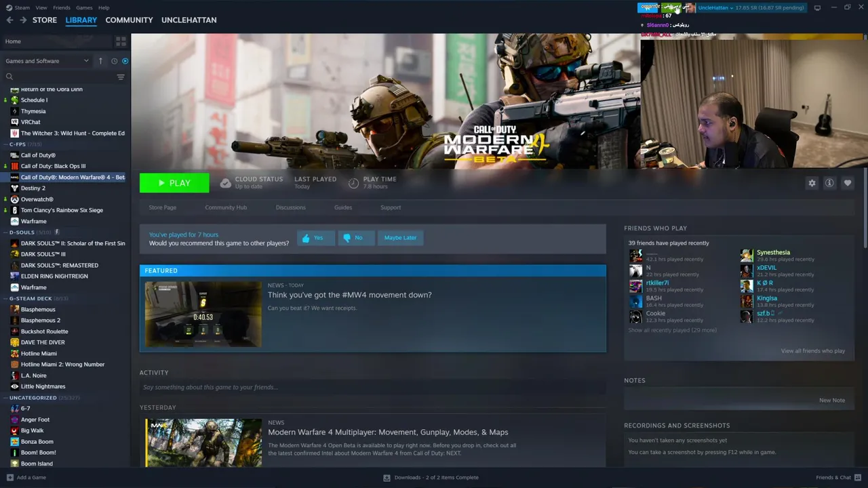Open the game's Store Page link
The image size is (868, 488).
pyautogui.click(x=163, y=207)
